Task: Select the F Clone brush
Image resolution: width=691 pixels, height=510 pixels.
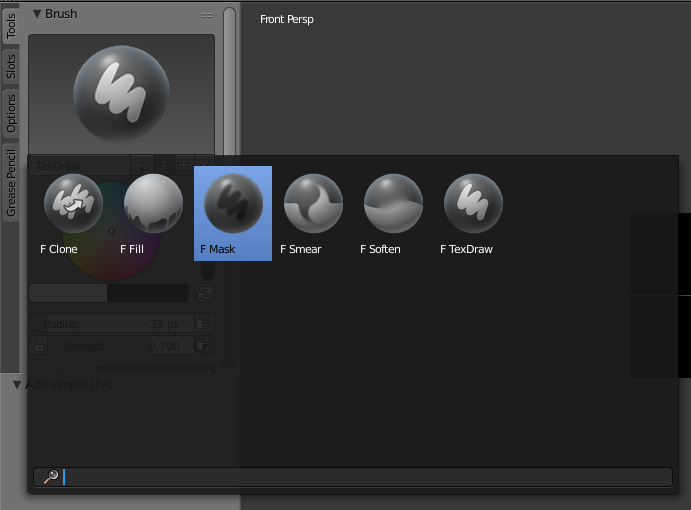Action: pyautogui.click(x=73, y=213)
